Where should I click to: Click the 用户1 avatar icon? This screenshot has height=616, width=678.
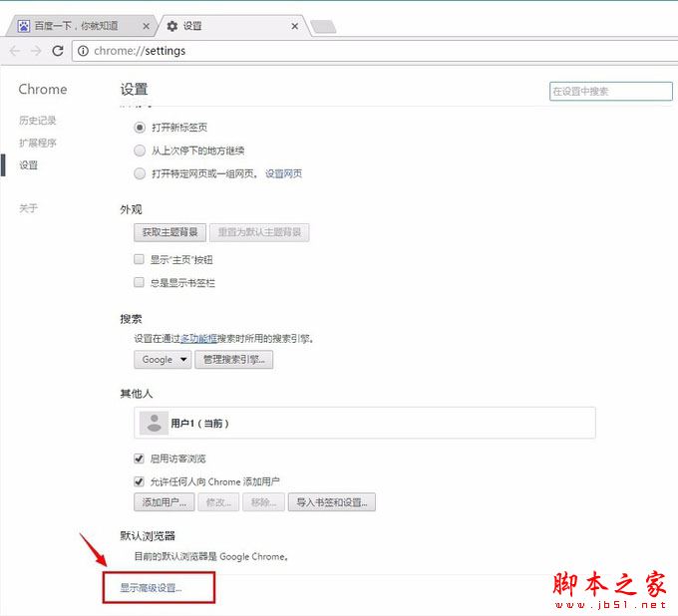(154, 423)
